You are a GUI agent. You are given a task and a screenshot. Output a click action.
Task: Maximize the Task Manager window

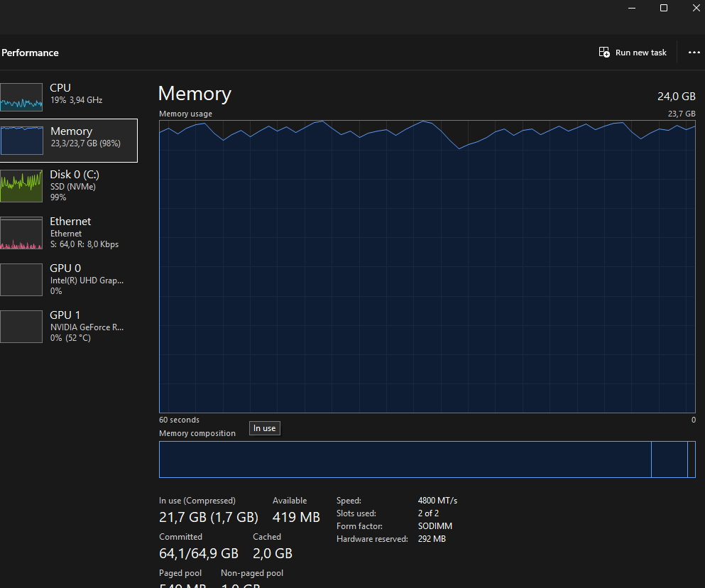point(664,8)
